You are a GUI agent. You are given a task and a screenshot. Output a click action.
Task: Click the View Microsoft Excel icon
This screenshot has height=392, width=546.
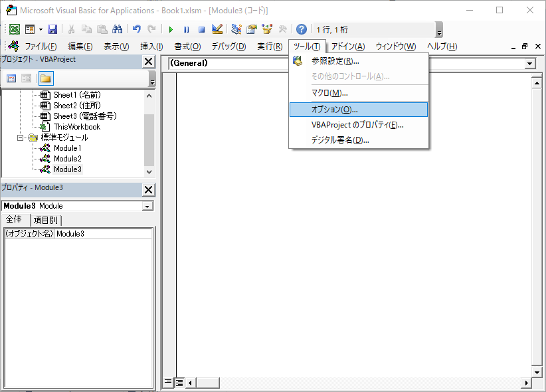click(x=15, y=29)
